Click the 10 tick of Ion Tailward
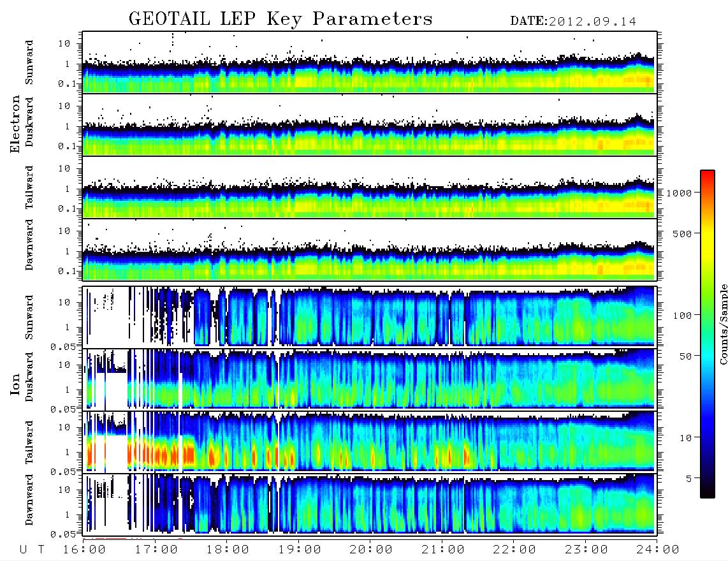This screenshot has height=561, width=728. [x=64, y=427]
